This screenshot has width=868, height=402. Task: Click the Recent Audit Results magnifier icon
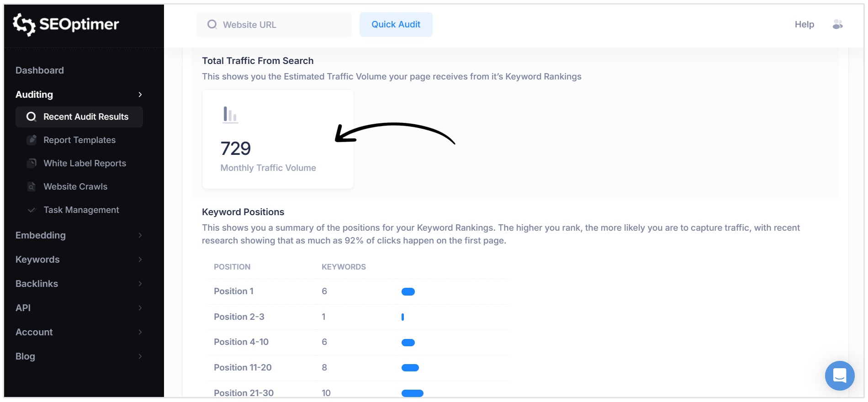point(31,117)
